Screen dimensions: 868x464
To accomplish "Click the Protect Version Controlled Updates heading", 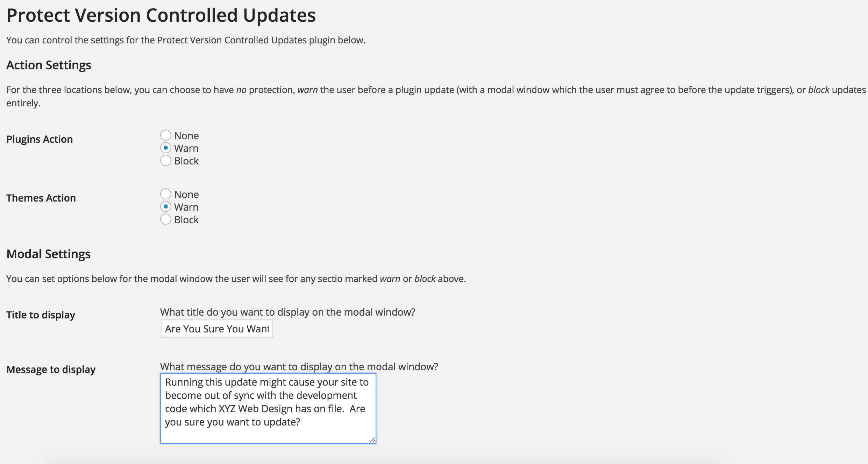I will 161,15.
